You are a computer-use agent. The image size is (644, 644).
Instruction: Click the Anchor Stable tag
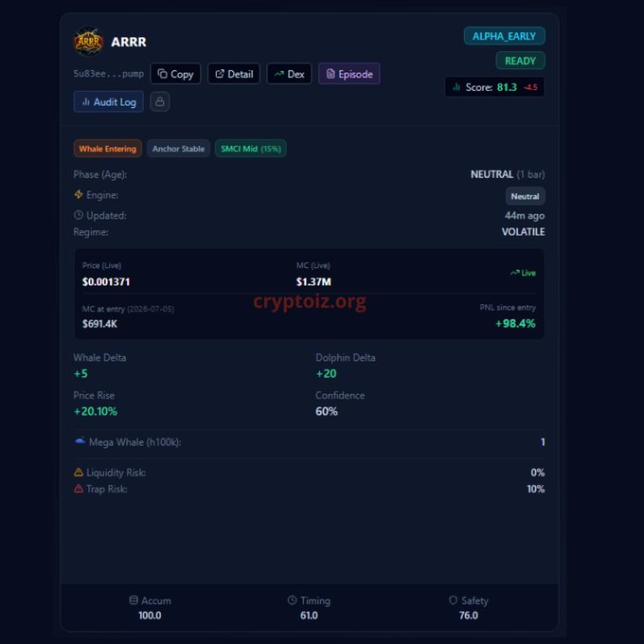coord(178,149)
